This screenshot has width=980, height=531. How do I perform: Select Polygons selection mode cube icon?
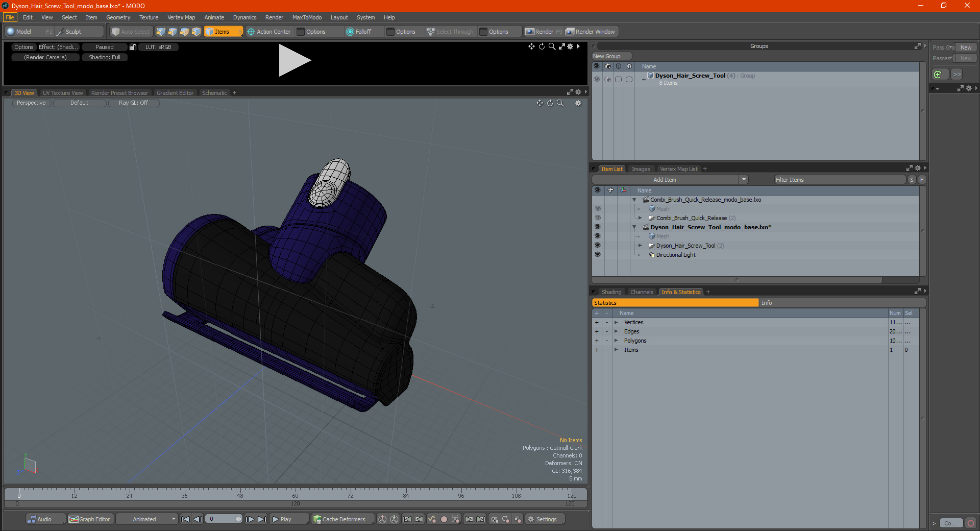point(184,32)
